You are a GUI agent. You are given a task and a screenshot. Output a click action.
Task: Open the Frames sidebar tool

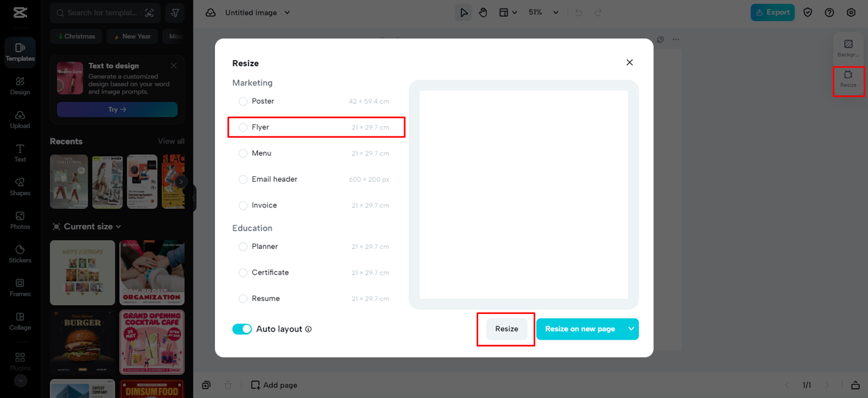pos(20,287)
